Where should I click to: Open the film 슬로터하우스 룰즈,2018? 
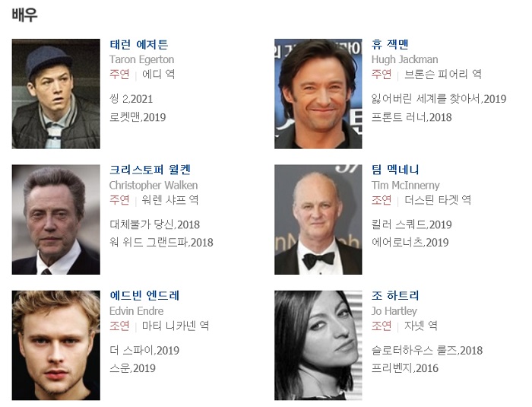[x=427, y=350]
